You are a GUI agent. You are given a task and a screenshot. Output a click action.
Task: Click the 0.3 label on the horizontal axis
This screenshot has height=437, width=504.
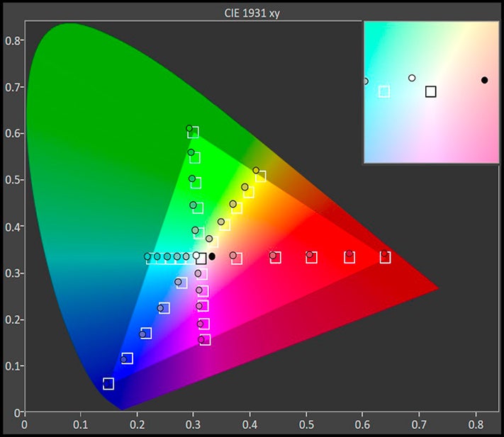[x=194, y=424]
